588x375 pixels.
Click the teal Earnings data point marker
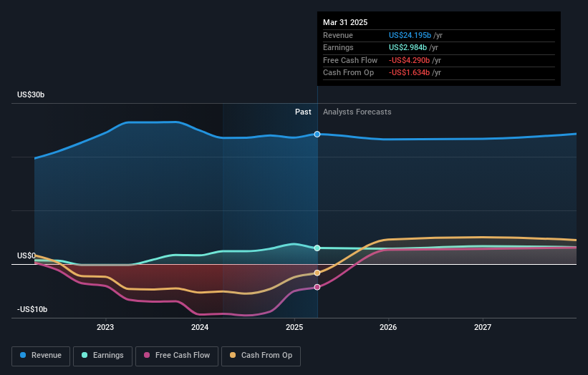tap(317, 248)
